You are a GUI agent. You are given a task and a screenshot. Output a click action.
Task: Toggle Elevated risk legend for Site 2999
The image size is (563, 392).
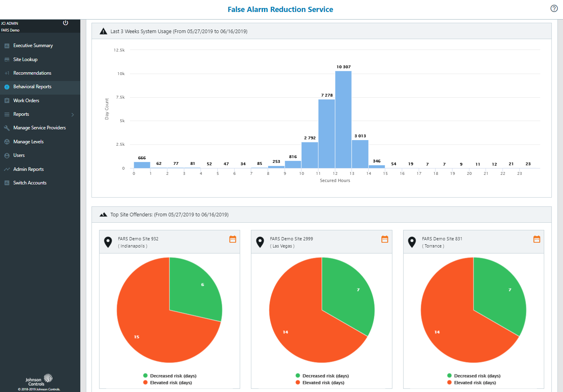pos(323,382)
